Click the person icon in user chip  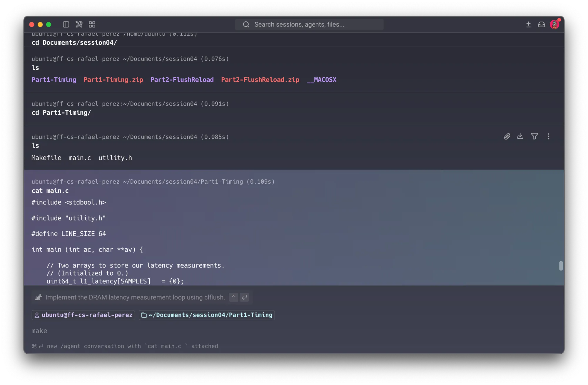(37, 315)
